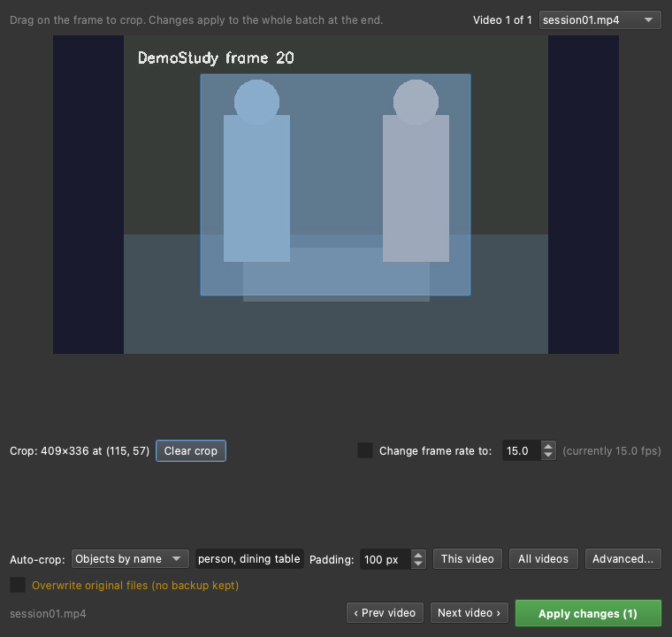This screenshot has height=637, width=672.
Task: Click the session01.mp4 filename in the bottom-left status line
Action: coord(48,614)
